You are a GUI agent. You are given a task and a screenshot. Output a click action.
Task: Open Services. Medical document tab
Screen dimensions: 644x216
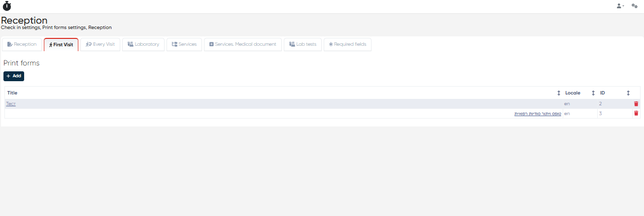click(x=242, y=44)
